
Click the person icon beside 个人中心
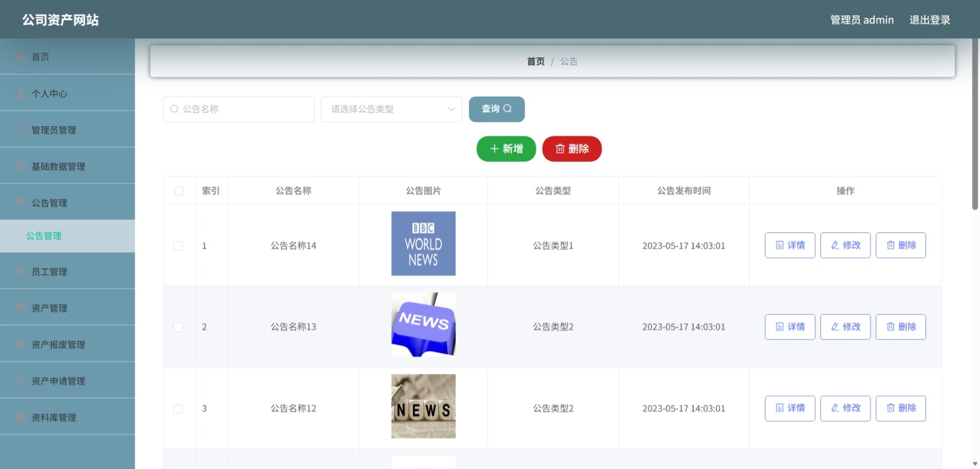point(21,93)
